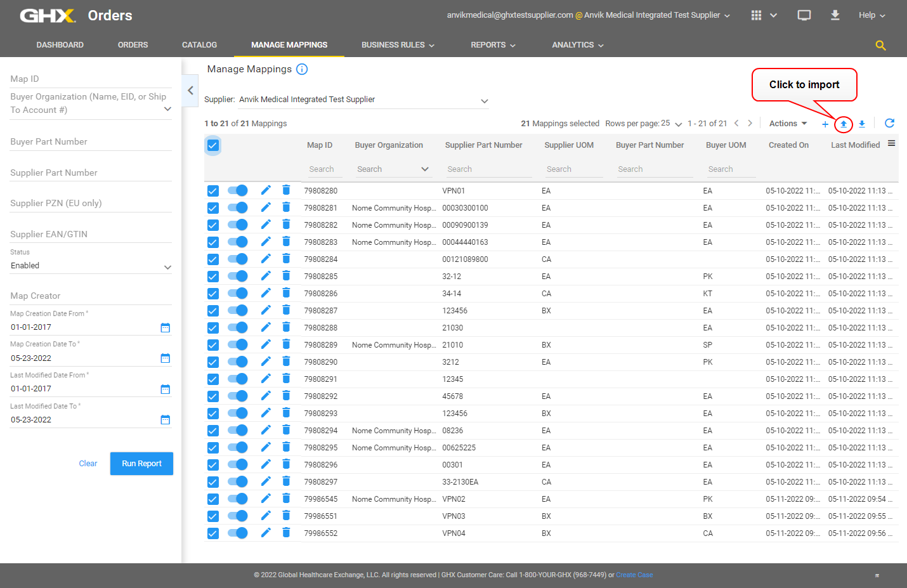Image resolution: width=907 pixels, height=588 pixels.
Task: Sort by Supplier Part Number header
Action: pos(483,145)
